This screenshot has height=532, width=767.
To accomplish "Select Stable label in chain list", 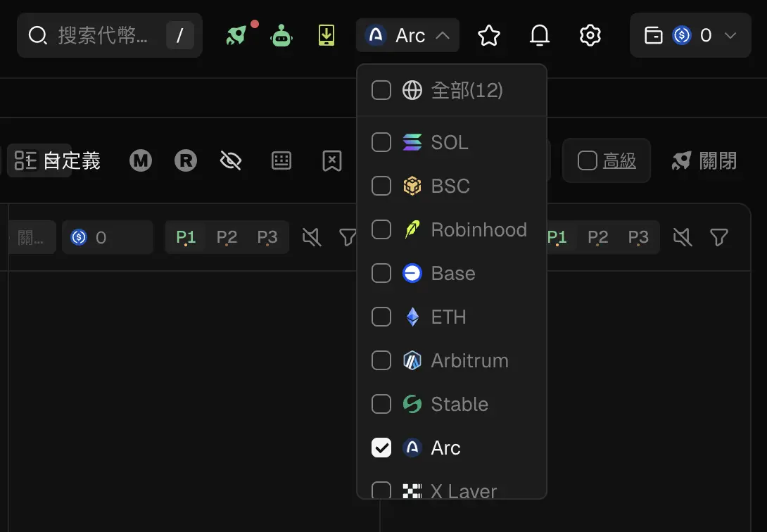I will click(x=459, y=404).
